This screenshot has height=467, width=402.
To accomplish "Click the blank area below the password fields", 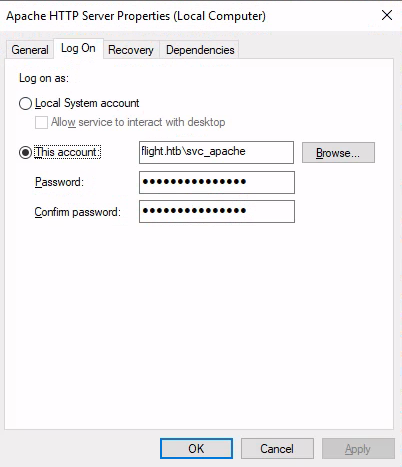I will click(199, 327).
